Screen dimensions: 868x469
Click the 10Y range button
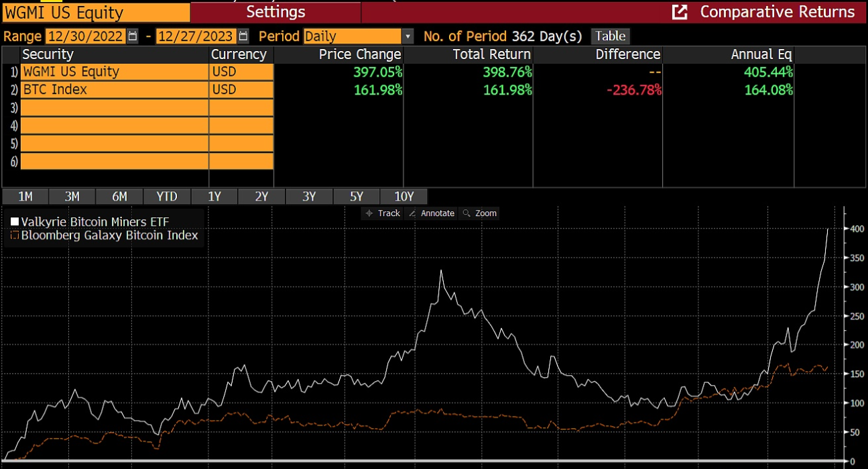[404, 196]
